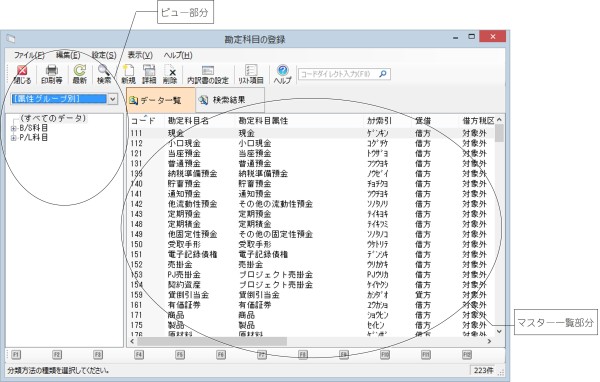This screenshot has width=600, height=382.
Task: Select row 140 貯蓄預金
Action: click(311, 184)
